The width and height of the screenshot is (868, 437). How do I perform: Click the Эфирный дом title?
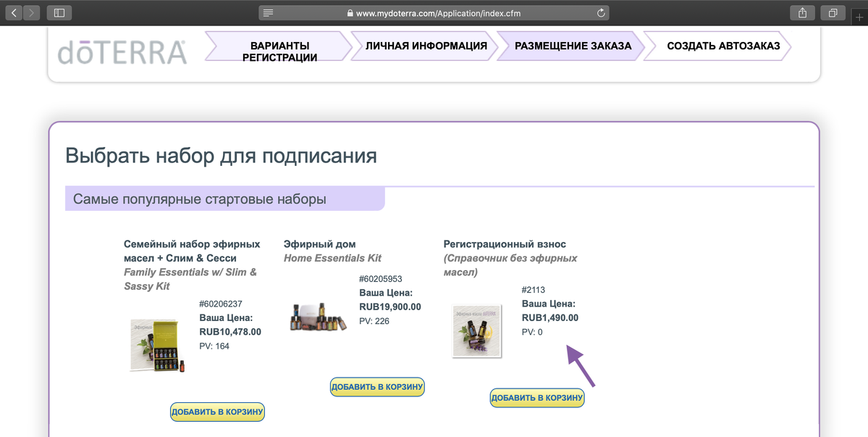pyautogui.click(x=319, y=244)
